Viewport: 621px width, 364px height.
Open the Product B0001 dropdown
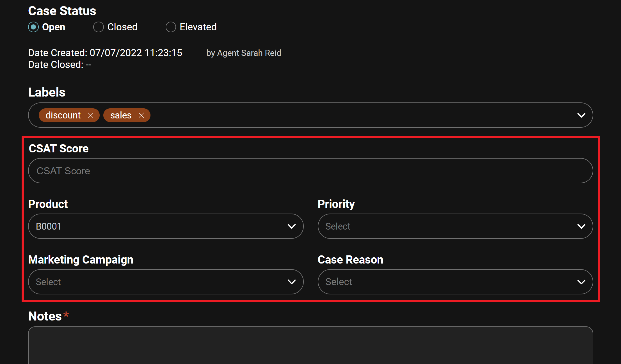click(157, 226)
